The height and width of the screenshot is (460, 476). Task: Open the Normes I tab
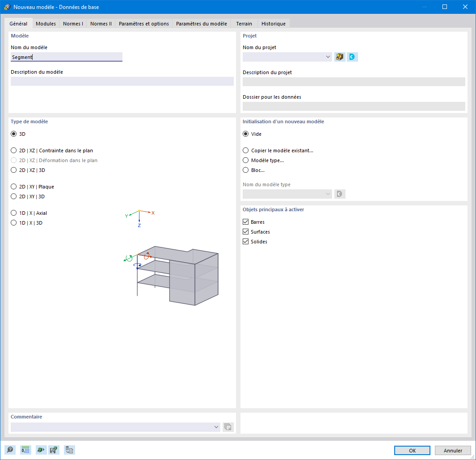click(73, 24)
